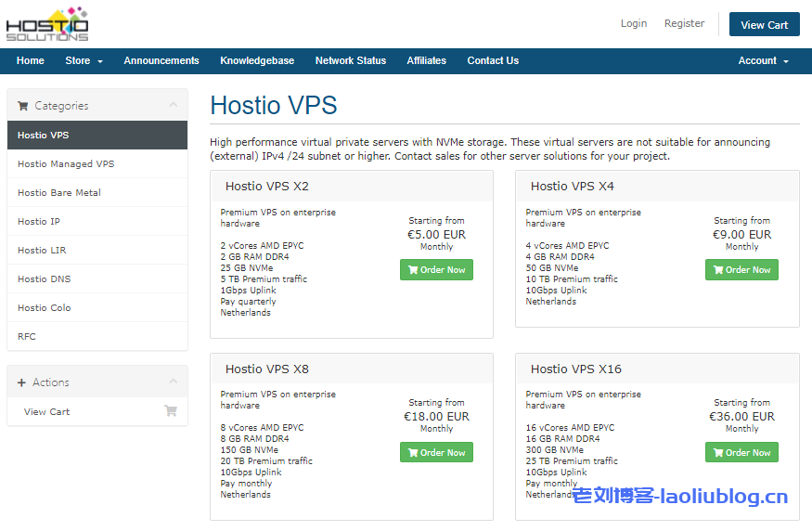Select Hostio Bare Metal category
The height and width of the screenshot is (531, 812).
tap(59, 193)
